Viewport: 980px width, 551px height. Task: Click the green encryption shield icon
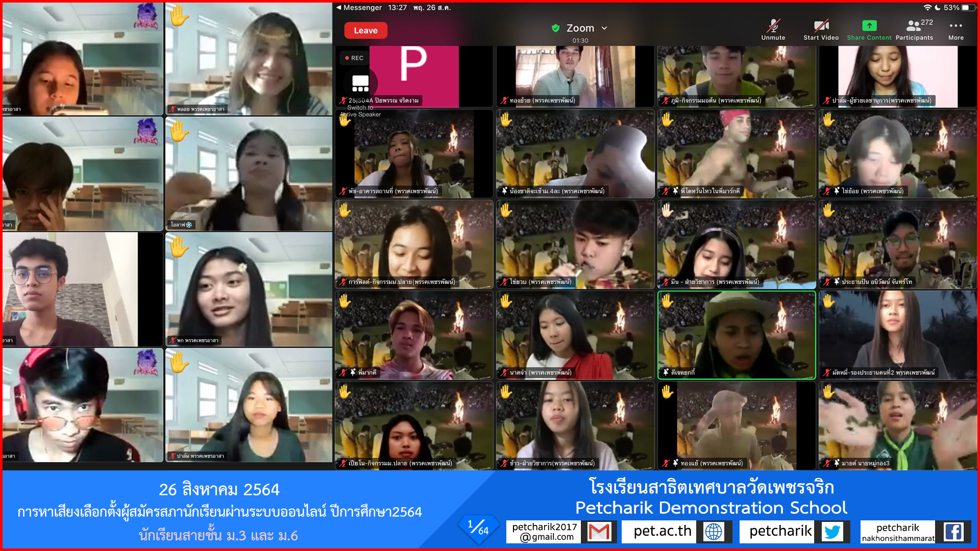tap(556, 28)
